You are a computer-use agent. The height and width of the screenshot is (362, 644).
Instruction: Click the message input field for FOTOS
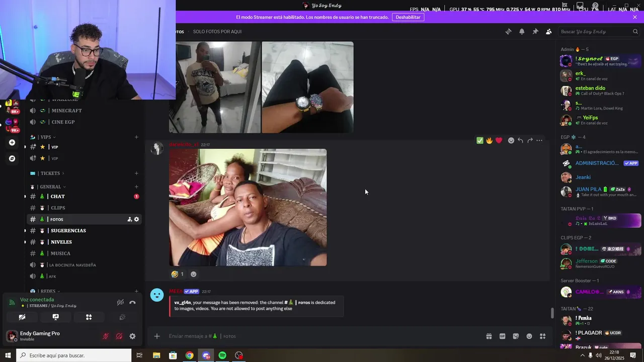(x=322, y=336)
